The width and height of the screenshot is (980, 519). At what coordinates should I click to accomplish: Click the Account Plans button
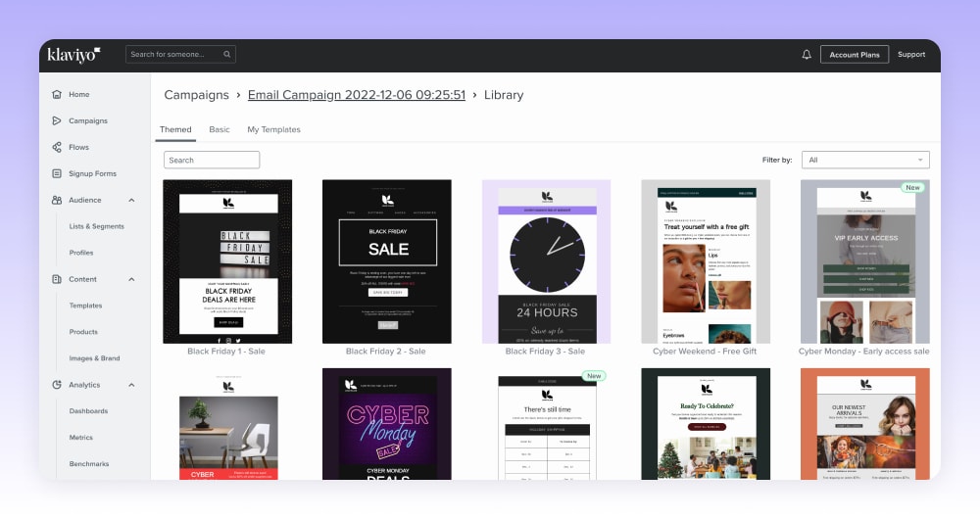pyautogui.click(x=855, y=54)
